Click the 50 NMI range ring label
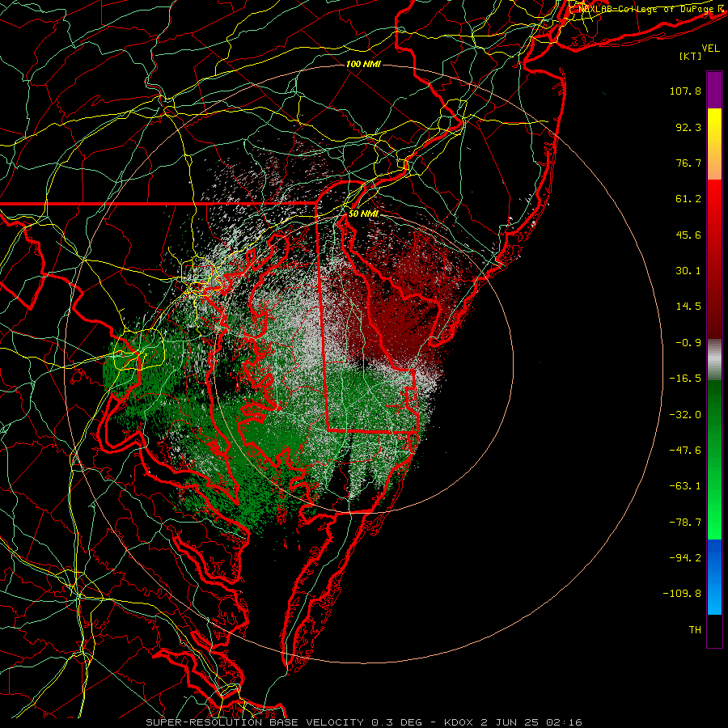 point(363,214)
